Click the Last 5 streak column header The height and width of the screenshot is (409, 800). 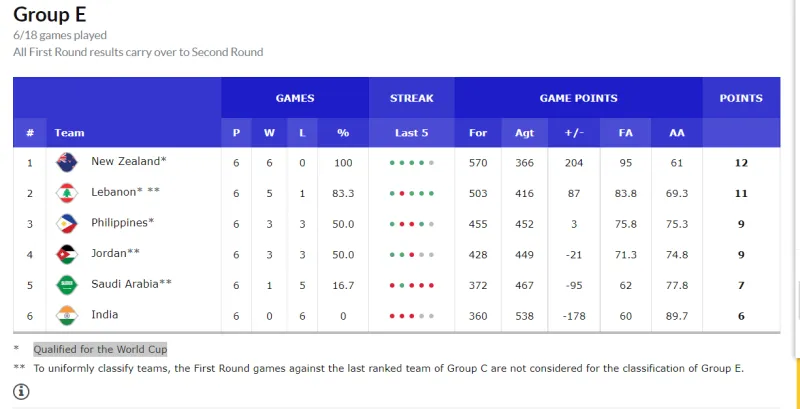pos(412,133)
